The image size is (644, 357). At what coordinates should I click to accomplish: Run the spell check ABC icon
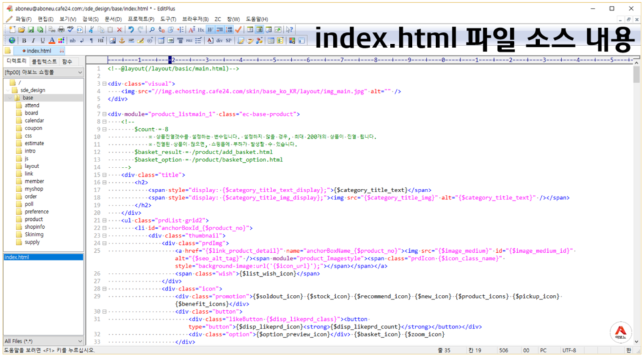(x=70, y=29)
